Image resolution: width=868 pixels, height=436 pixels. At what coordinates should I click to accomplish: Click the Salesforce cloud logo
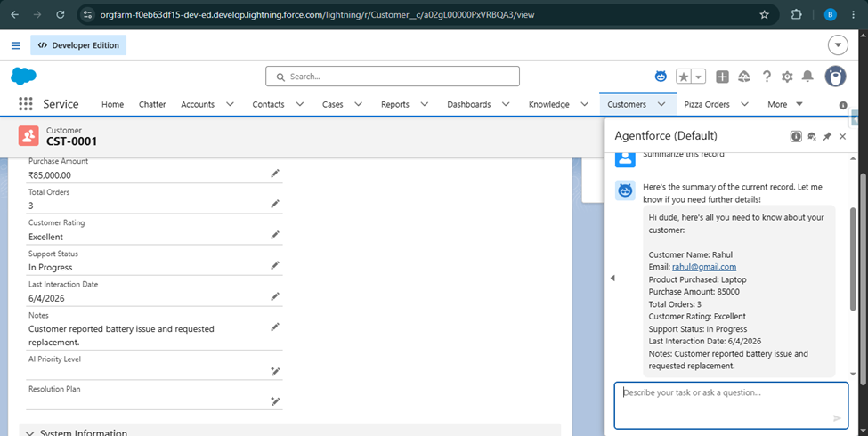[x=24, y=76]
